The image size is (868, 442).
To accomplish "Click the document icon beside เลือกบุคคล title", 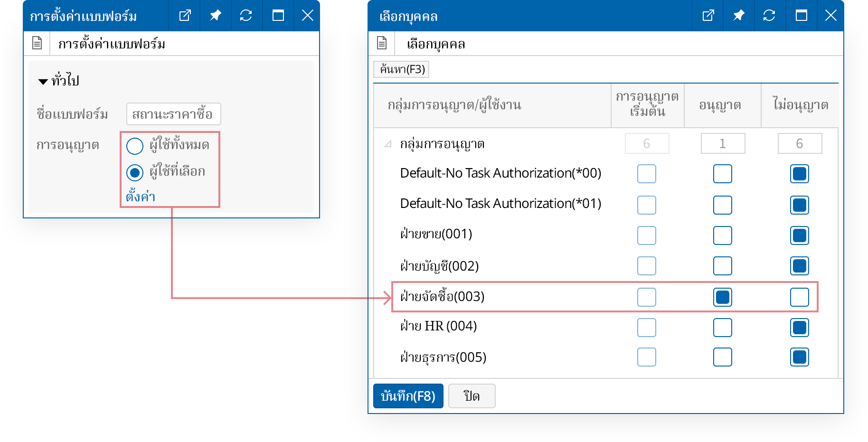I will (x=382, y=43).
